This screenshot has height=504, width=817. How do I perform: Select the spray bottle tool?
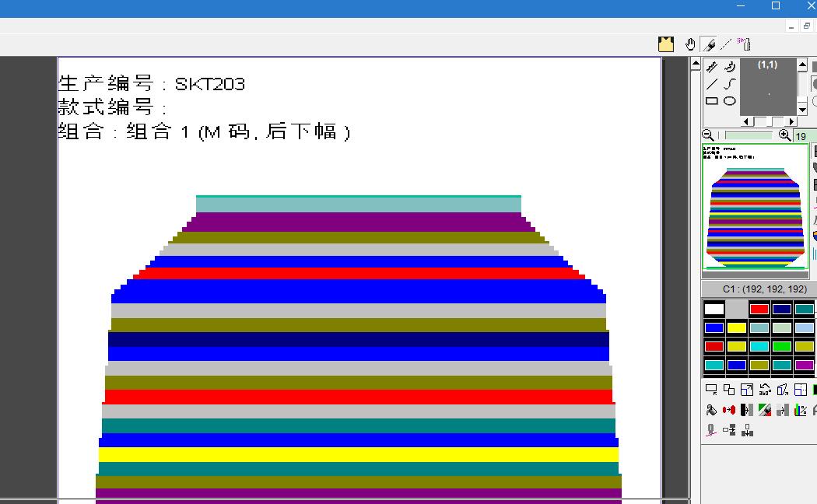744,44
